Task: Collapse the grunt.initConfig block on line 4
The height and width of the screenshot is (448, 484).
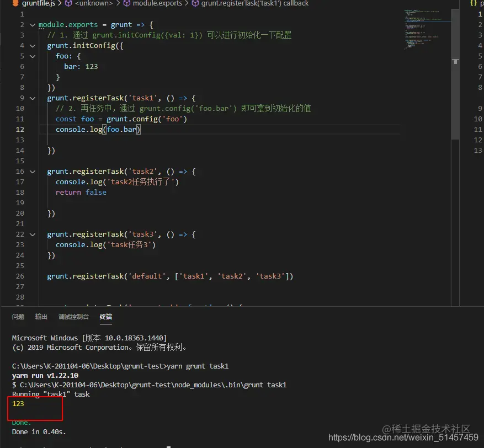Action: click(x=33, y=46)
